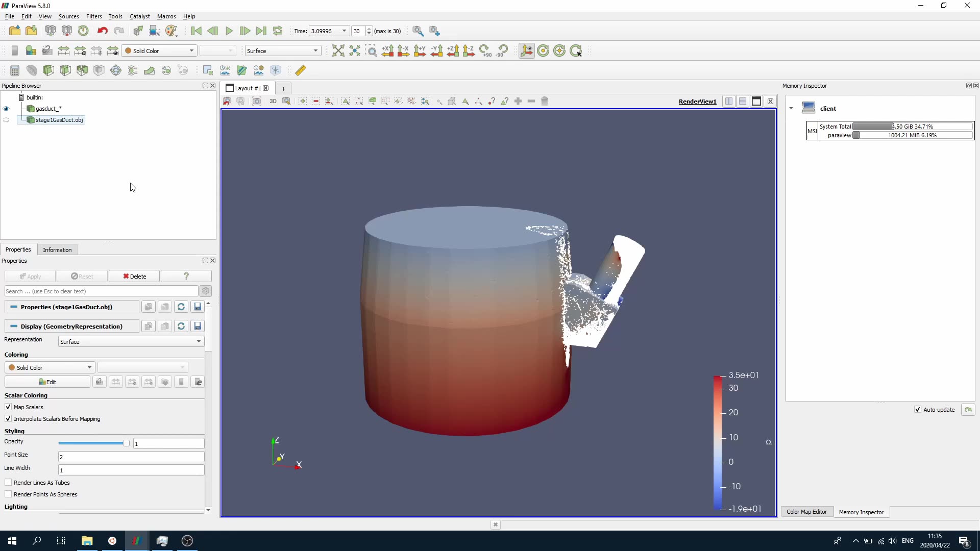Open the Representation dropdown showing Surface

[130, 341]
